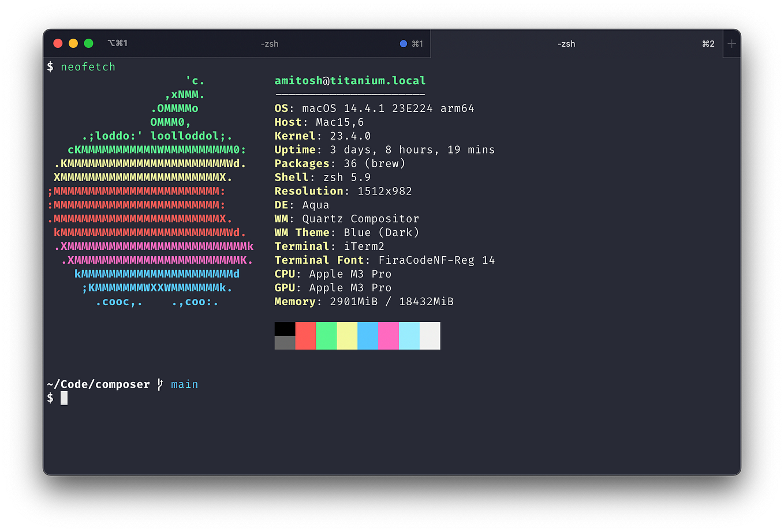The image size is (784, 532).
Task: Click the plus icon to open a new tab
Action: point(732,43)
